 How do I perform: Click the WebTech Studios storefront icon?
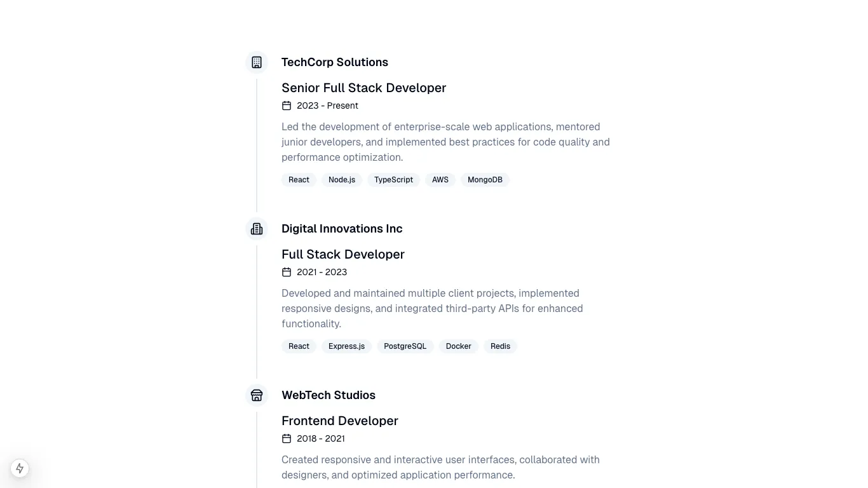[257, 395]
